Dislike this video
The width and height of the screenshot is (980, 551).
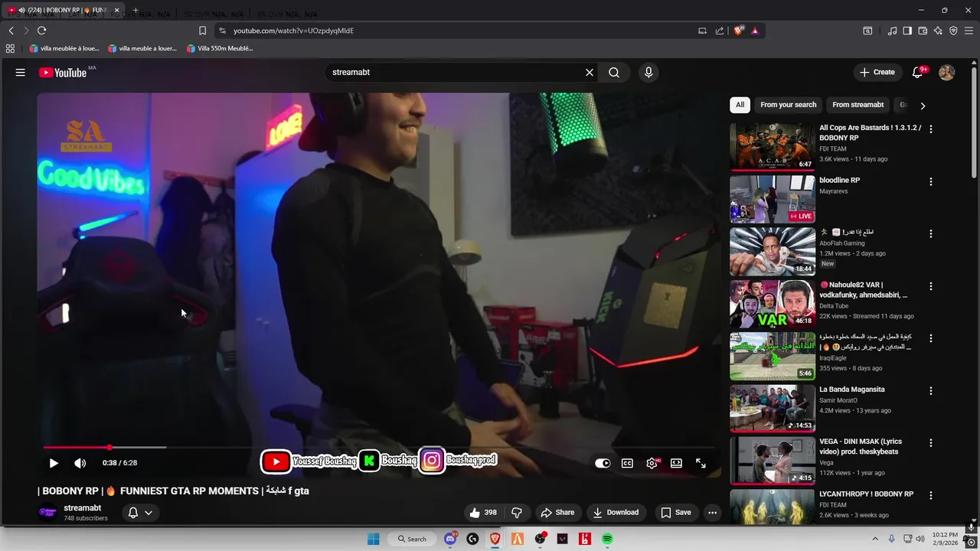click(517, 513)
